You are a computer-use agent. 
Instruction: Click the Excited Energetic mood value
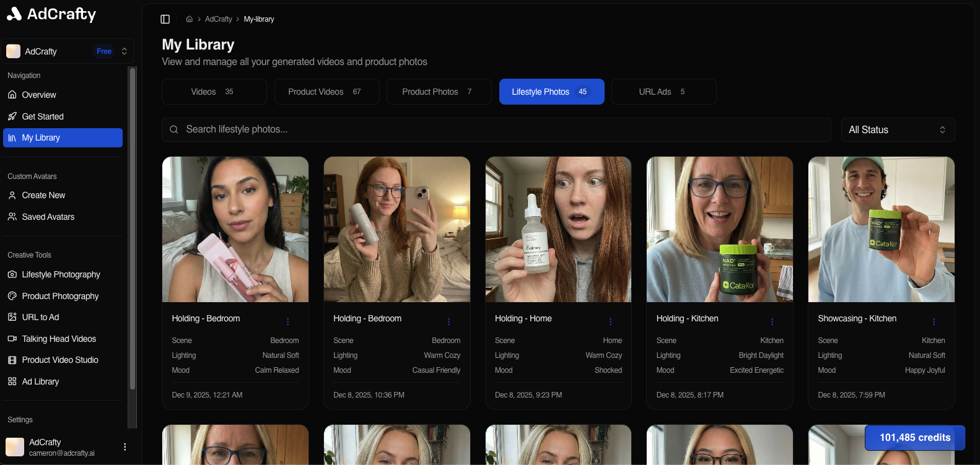pyautogui.click(x=756, y=370)
